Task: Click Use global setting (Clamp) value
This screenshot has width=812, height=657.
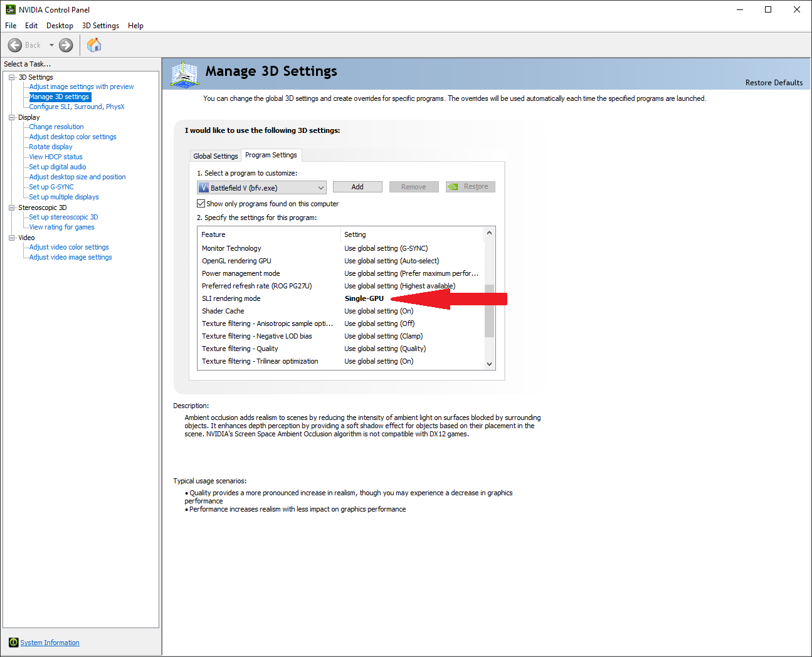Action: [x=384, y=336]
